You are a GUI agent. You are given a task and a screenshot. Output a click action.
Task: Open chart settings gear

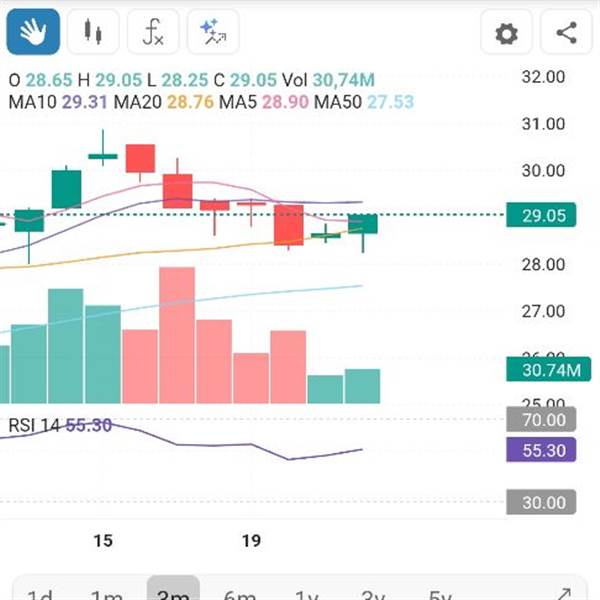(507, 33)
